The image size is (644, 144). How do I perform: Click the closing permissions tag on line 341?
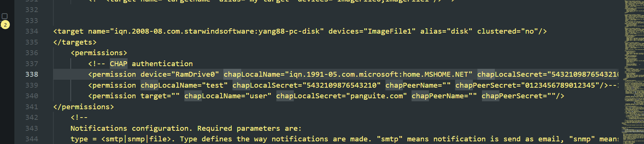tap(84, 107)
